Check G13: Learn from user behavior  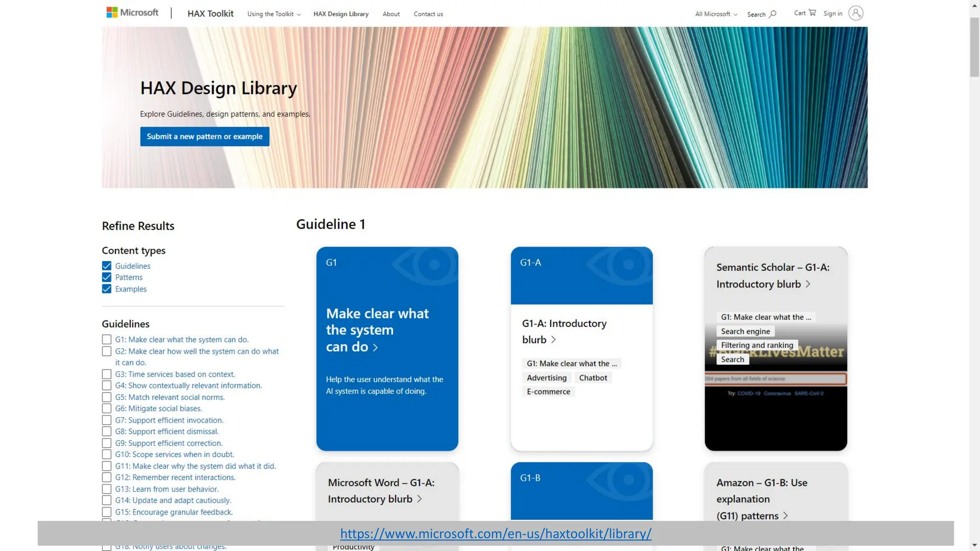(107, 489)
